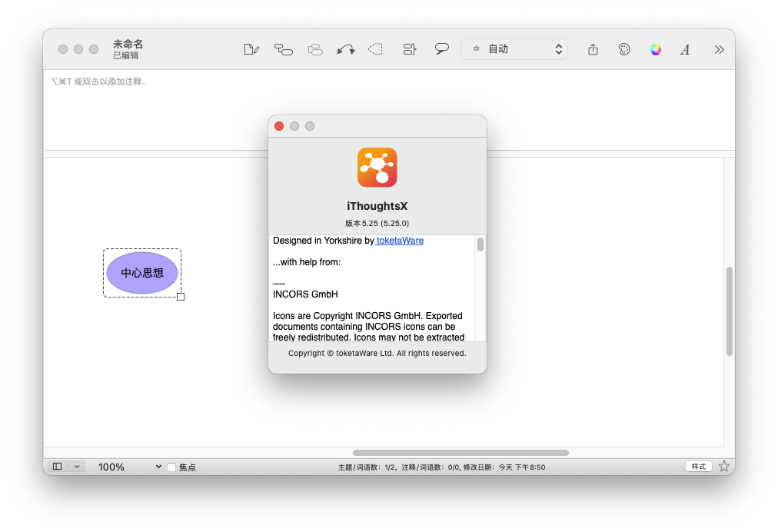Open the 100% zoom dropdown
This screenshot has height=532, width=778.
(129, 467)
